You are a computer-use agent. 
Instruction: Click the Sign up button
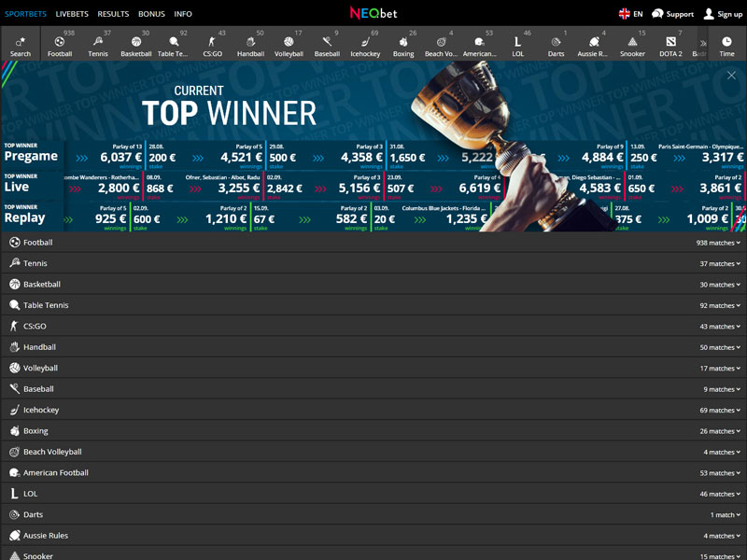tap(723, 14)
